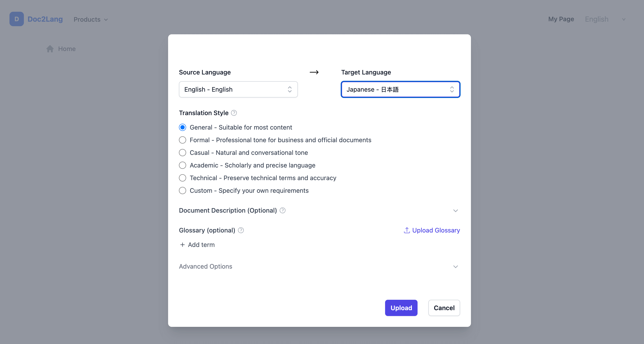Select Custom translation style radio button

pos(183,191)
